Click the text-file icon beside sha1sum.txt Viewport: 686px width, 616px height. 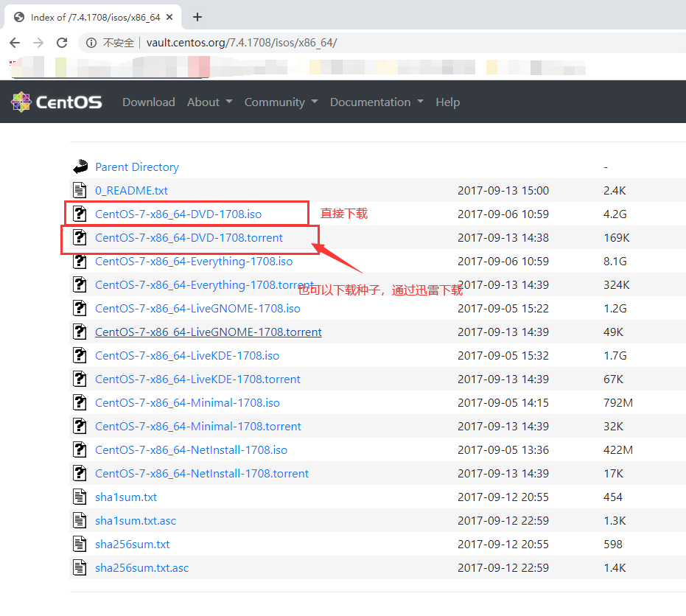[80, 497]
